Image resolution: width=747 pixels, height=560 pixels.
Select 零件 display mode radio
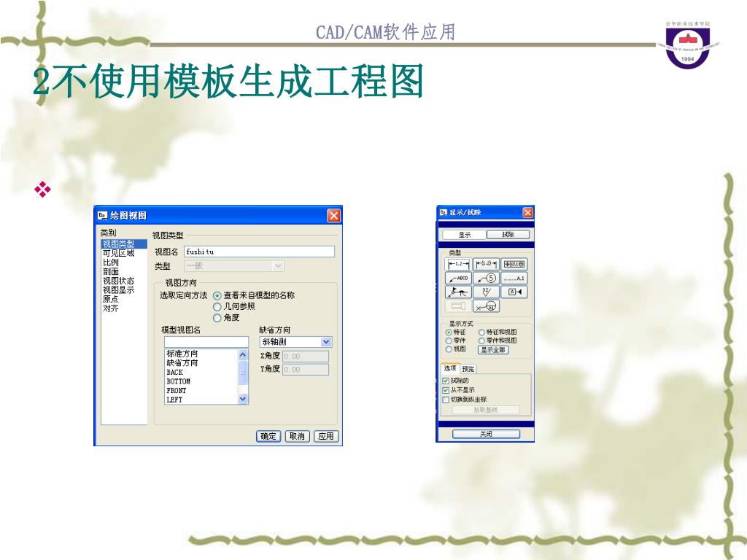449,341
